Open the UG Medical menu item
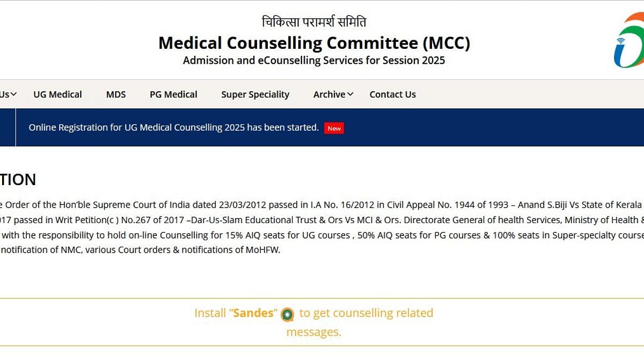 tap(57, 94)
